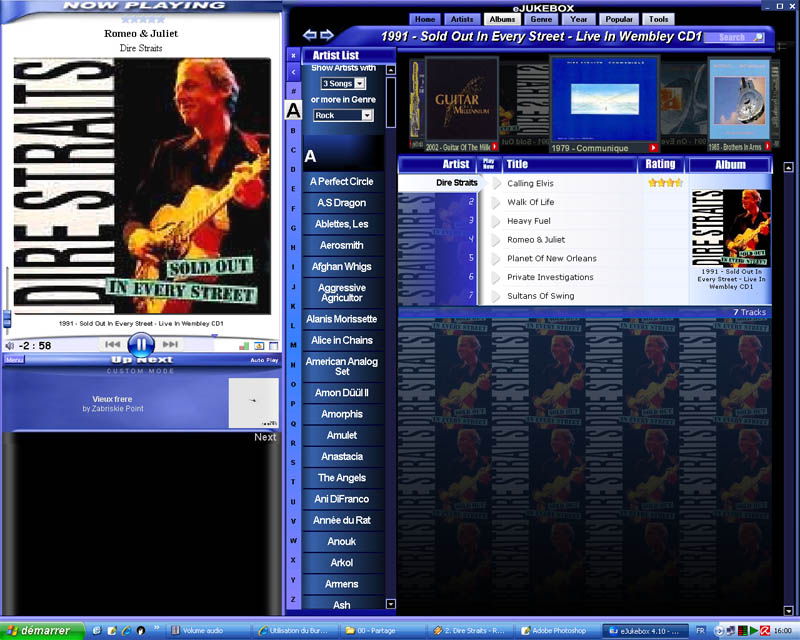Rate Calling Elvis using the stars
800x640 pixels.
point(665,183)
